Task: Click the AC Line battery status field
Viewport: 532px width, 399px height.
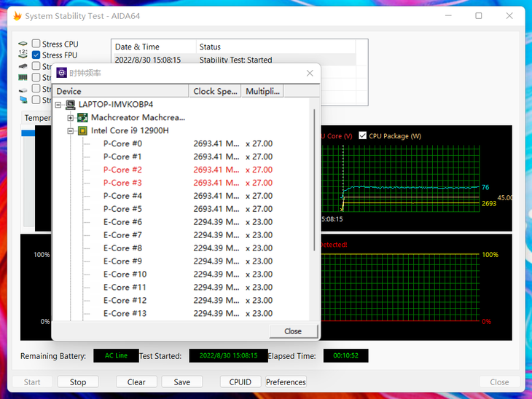Action: (116, 355)
